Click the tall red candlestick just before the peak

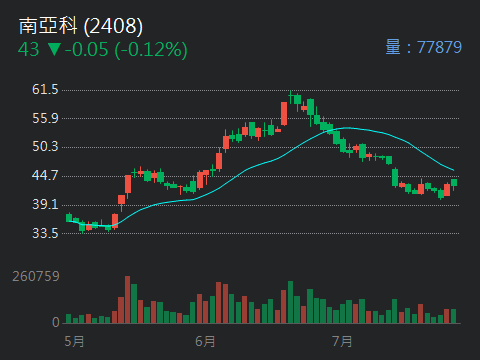(284, 114)
